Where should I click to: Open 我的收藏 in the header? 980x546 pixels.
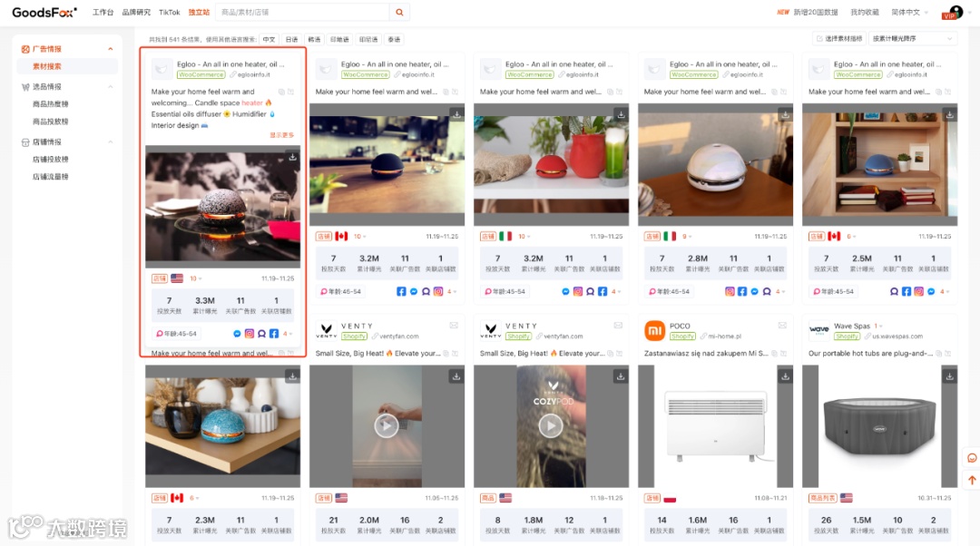coord(865,12)
